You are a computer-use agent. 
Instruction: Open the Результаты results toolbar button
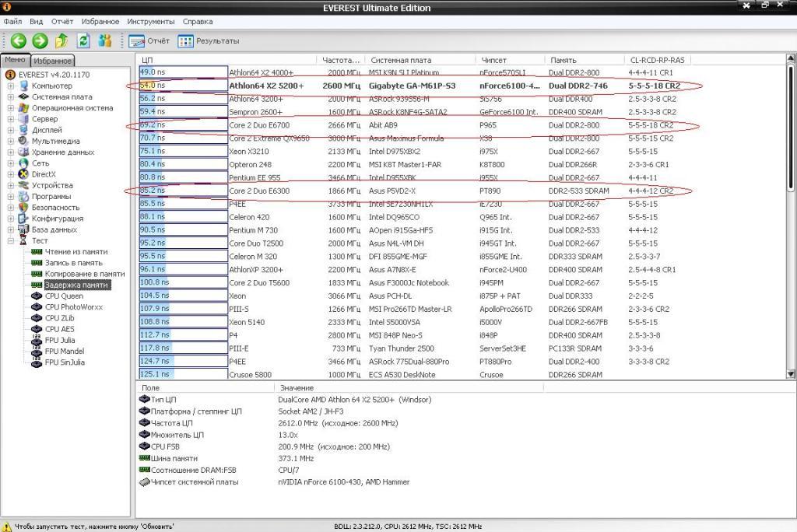coord(209,41)
